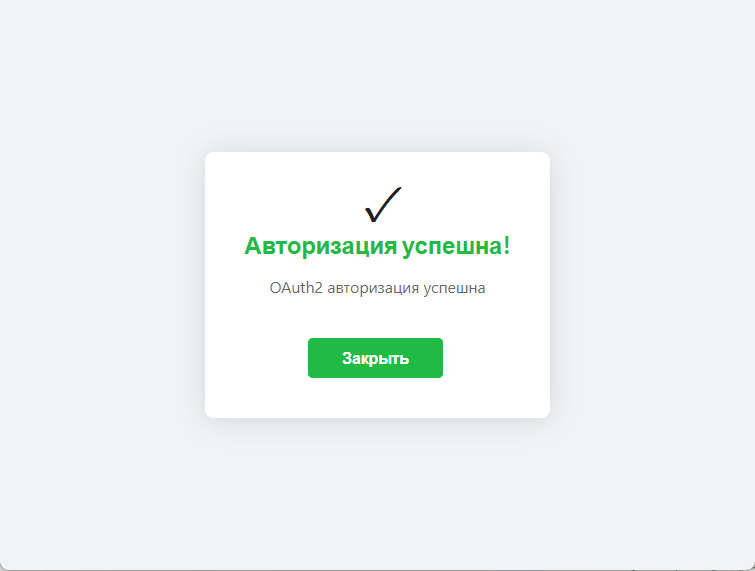Viewport: 755px width, 571px height.
Task: Click the white card left of the checkmark
Action: [284, 205]
